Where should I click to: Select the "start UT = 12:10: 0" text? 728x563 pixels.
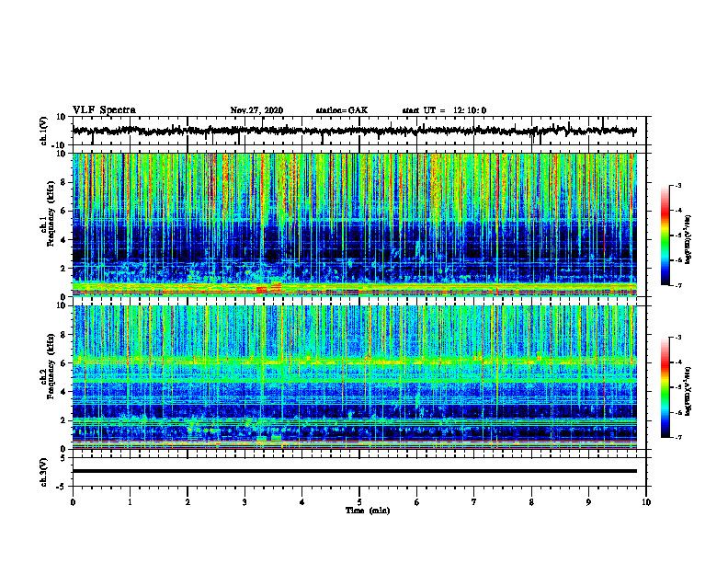click(x=444, y=110)
